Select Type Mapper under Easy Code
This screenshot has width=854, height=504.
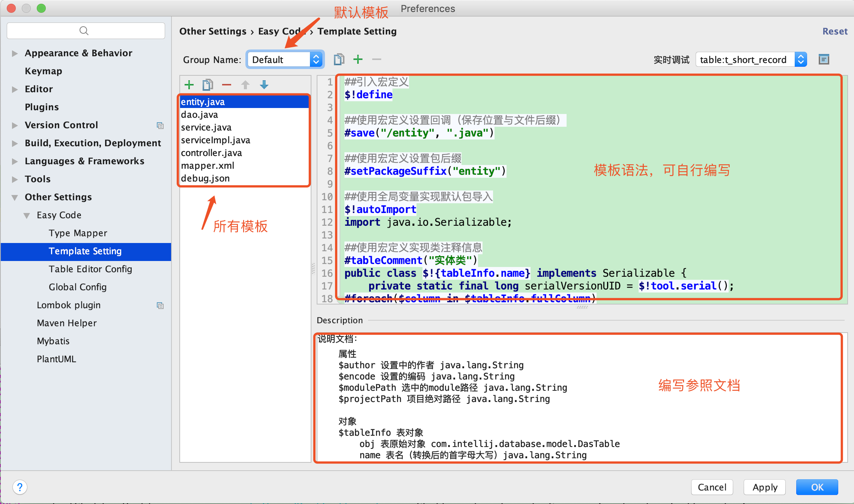click(78, 233)
